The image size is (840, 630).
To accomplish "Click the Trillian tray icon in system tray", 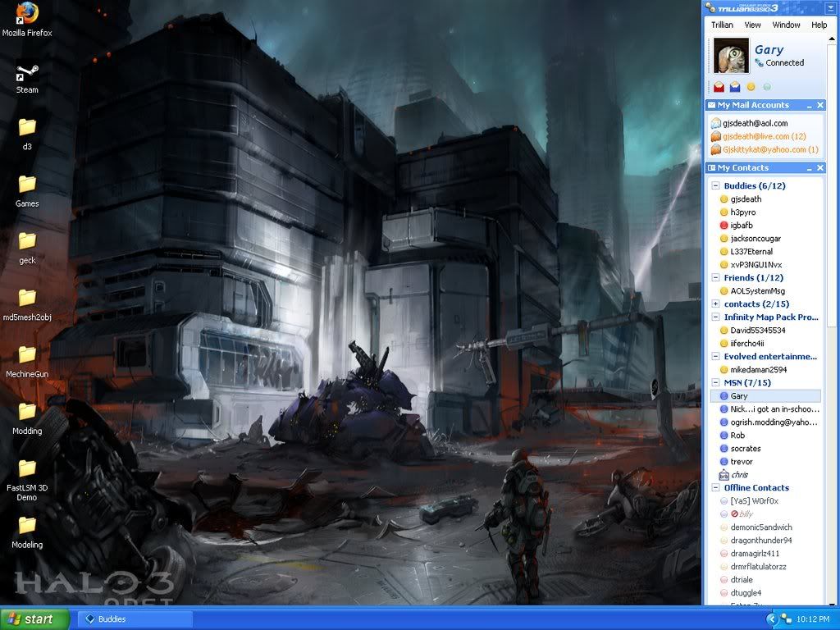I will [x=787, y=619].
